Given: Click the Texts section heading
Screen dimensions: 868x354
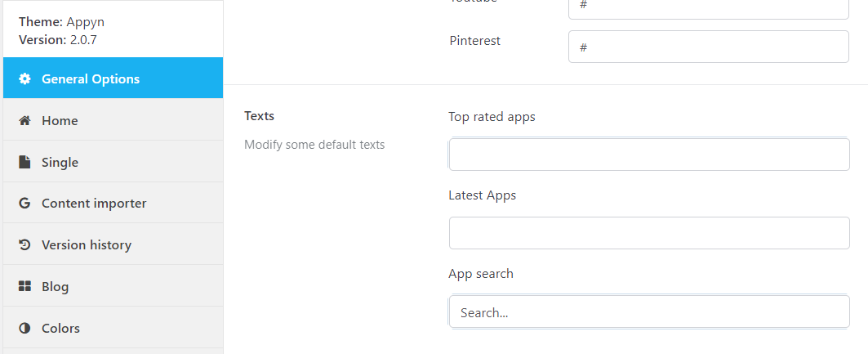Looking at the screenshot, I should click(x=259, y=116).
